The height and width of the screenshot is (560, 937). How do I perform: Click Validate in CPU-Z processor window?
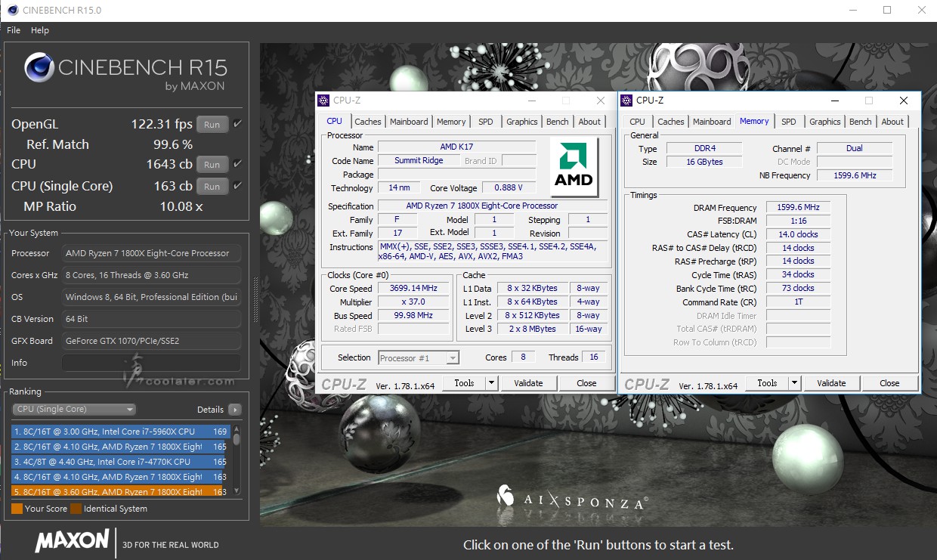(x=528, y=383)
